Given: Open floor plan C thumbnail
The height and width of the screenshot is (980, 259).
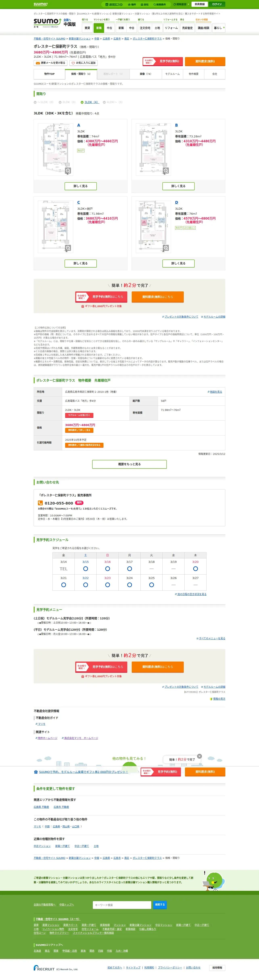Looking at the screenshot, I should [55, 226].
